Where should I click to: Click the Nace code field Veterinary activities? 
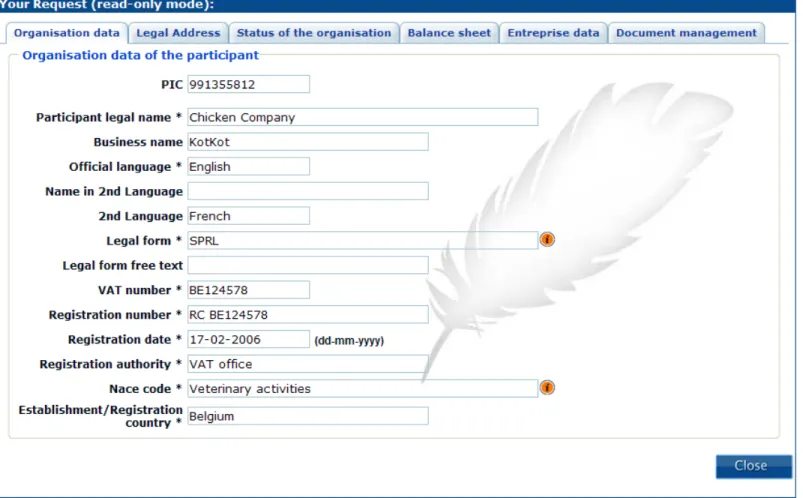pos(363,388)
